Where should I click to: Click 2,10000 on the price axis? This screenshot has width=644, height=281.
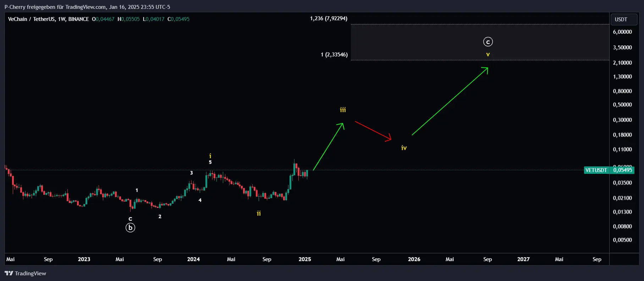pyautogui.click(x=622, y=63)
